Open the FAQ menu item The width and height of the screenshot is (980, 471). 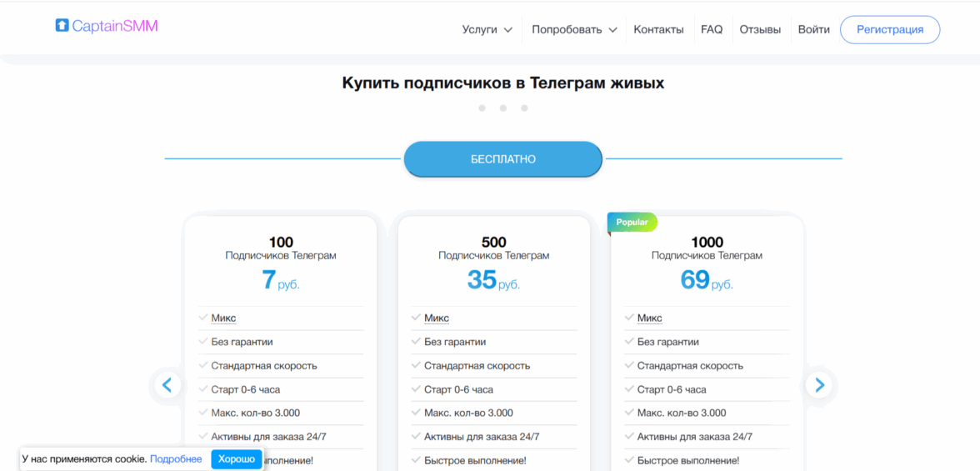[x=712, y=29]
